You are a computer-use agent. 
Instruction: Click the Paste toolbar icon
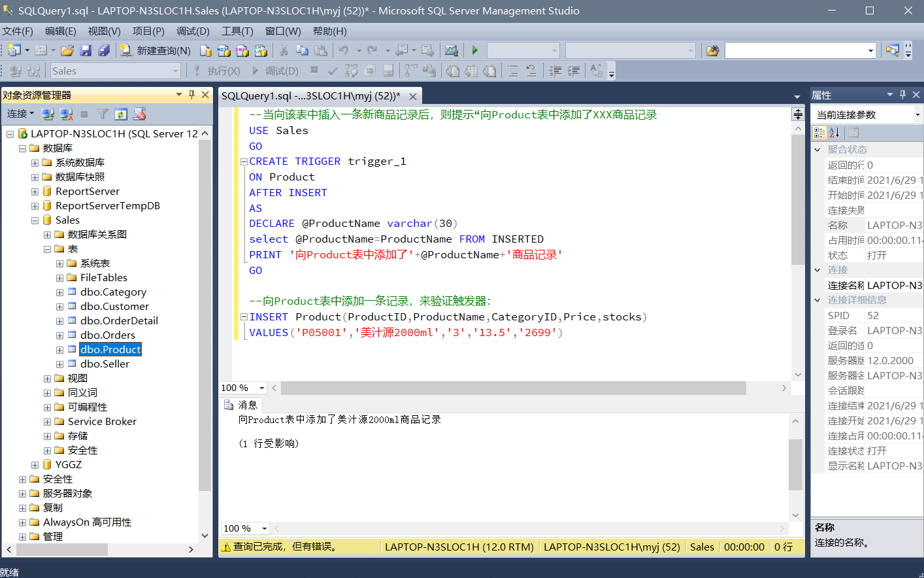pos(321,50)
